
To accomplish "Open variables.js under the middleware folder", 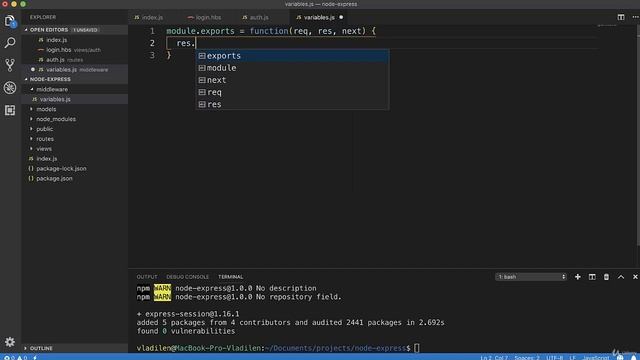I will coord(75,99).
